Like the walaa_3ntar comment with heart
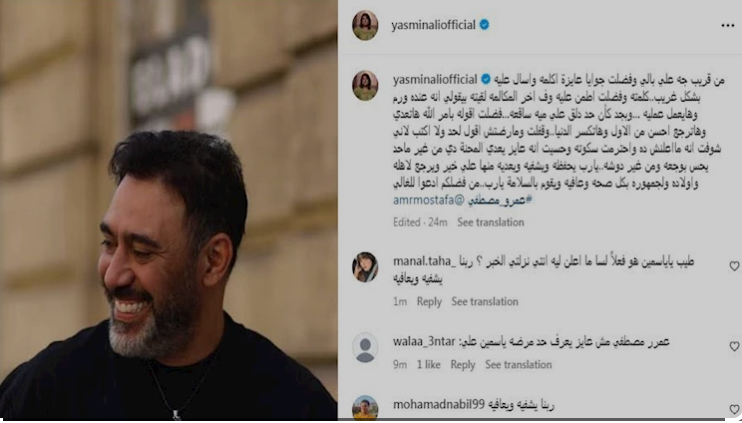The height and width of the screenshot is (423, 742). (734, 346)
